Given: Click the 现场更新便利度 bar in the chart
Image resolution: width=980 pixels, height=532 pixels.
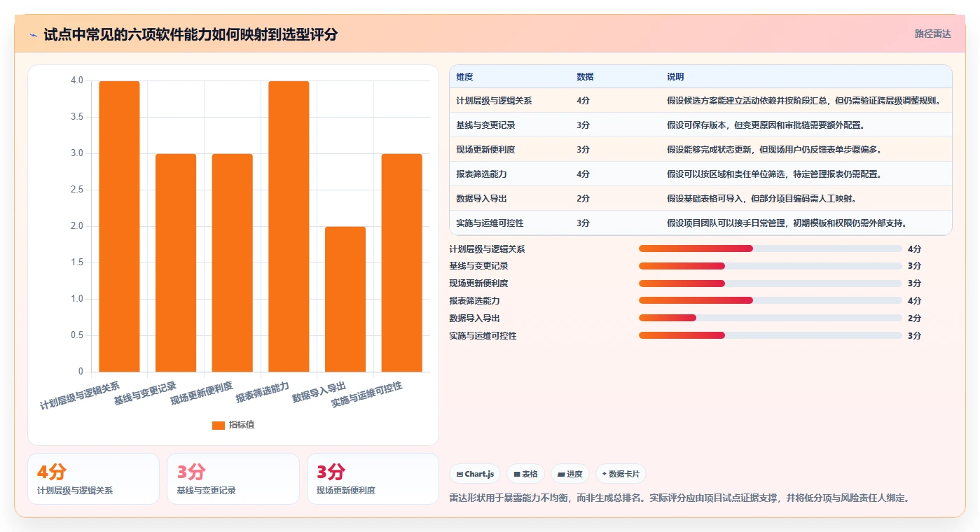Looking at the screenshot, I should [x=233, y=262].
